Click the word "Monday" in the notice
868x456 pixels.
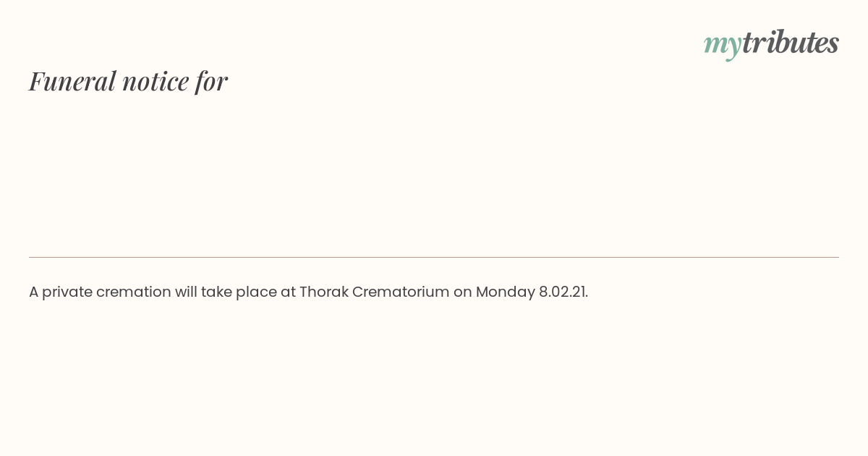(x=505, y=292)
